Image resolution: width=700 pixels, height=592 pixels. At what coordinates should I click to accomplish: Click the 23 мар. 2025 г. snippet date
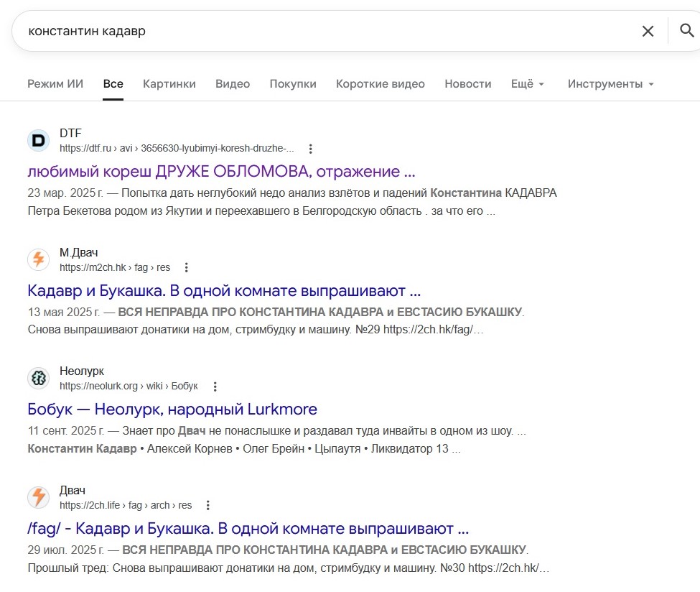[65, 193]
